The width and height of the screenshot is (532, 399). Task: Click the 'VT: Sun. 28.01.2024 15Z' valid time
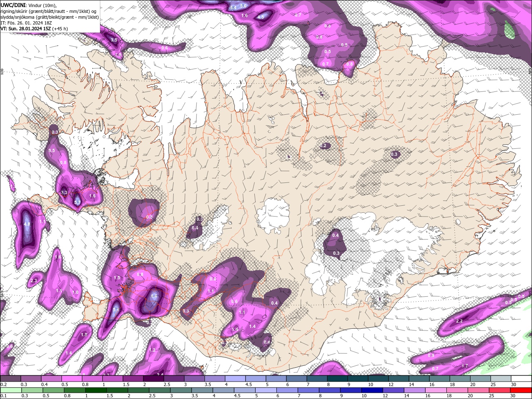pos(26,28)
